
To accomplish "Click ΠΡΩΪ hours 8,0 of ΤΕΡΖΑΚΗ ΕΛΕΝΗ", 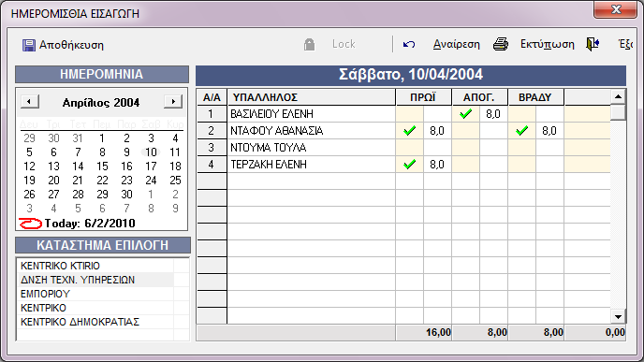I will coord(437,165).
